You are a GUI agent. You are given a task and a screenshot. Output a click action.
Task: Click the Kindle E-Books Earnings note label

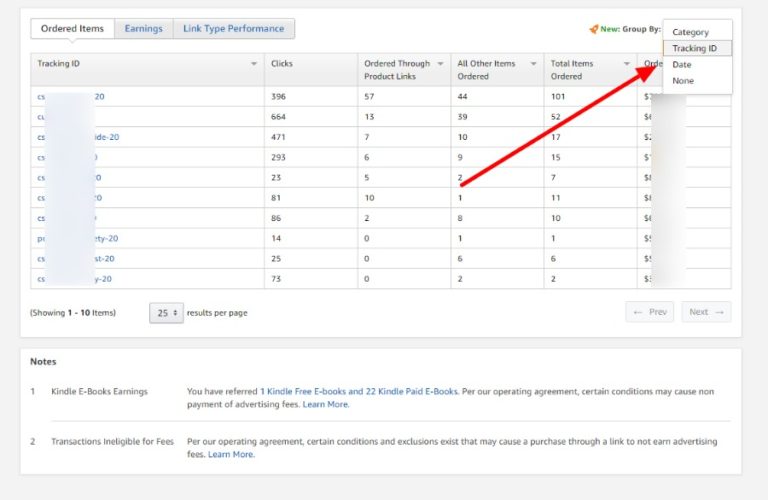coord(99,391)
